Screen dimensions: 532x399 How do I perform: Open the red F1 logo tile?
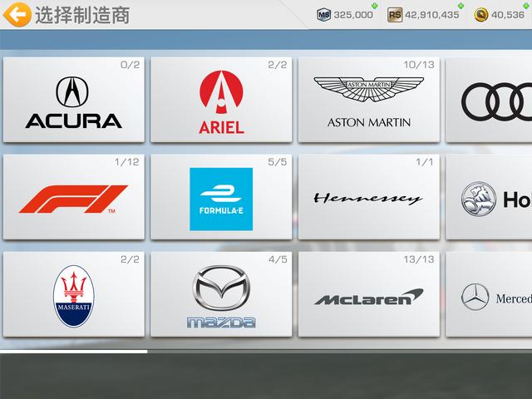(x=73, y=199)
